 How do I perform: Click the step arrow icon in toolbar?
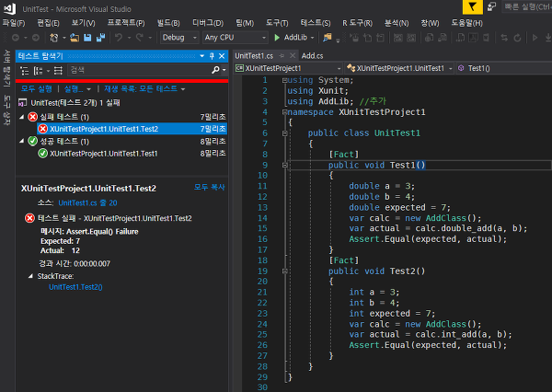pos(535,38)
